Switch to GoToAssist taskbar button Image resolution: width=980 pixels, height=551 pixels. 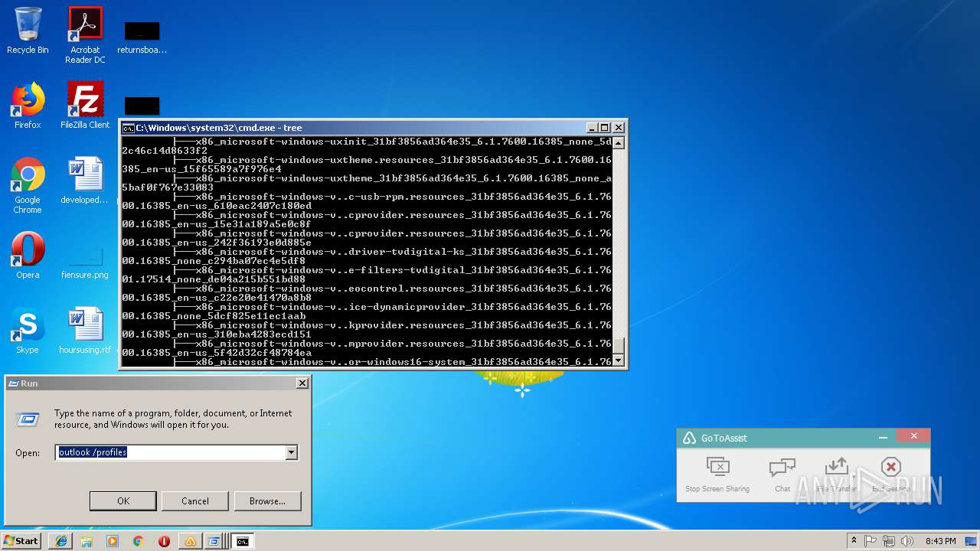point(190,541)
